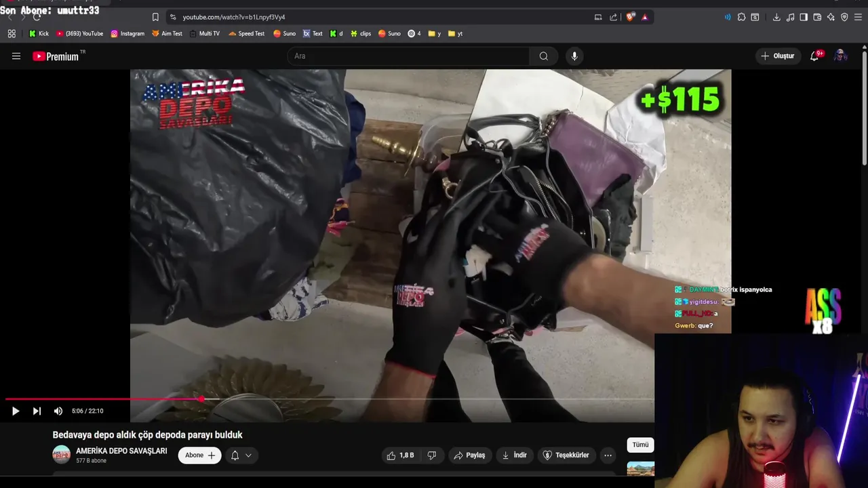This screenshot has width=868, height=488.
Task: Click the screen/PiP icon in address bar
Action: [598, 17]
